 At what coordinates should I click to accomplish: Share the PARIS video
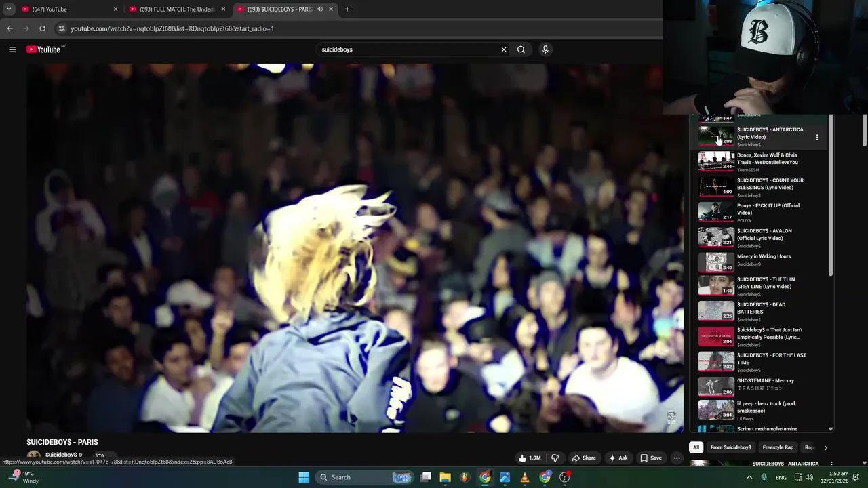coord(583,457)
